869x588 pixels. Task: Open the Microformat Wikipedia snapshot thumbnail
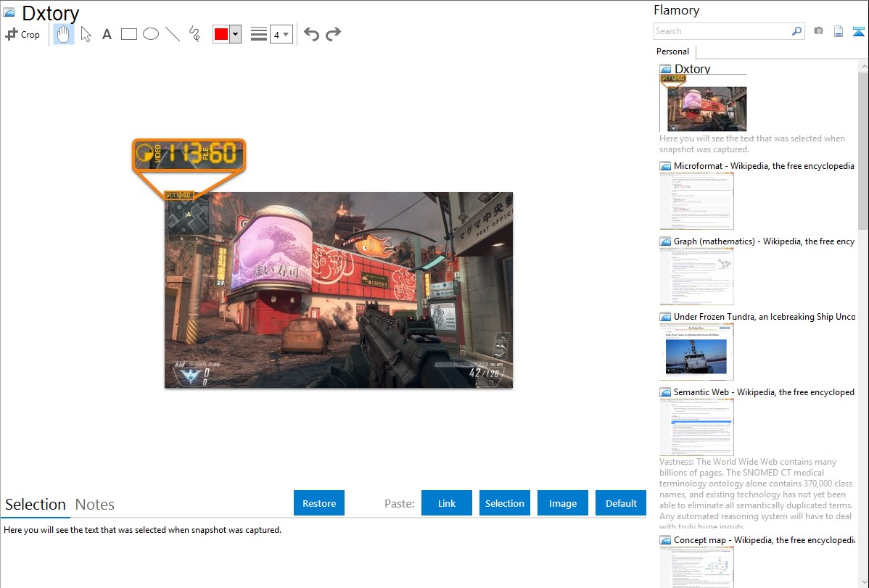[x=696, y=201]
